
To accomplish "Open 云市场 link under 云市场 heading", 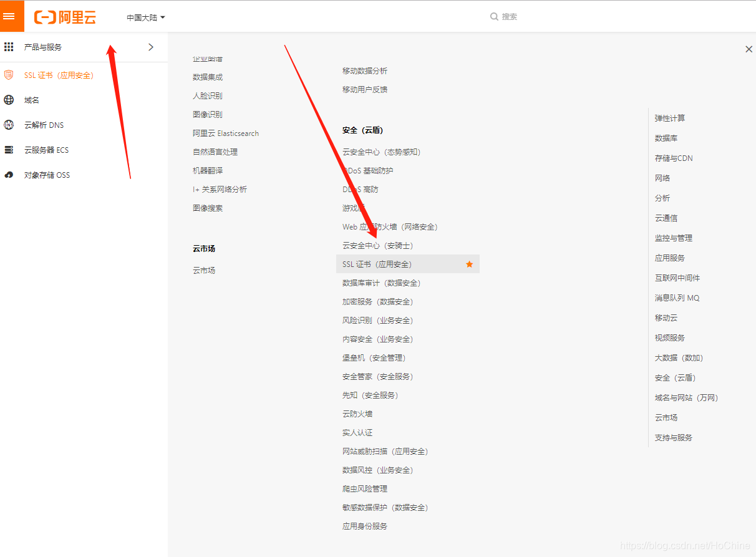I will point(204,271).
